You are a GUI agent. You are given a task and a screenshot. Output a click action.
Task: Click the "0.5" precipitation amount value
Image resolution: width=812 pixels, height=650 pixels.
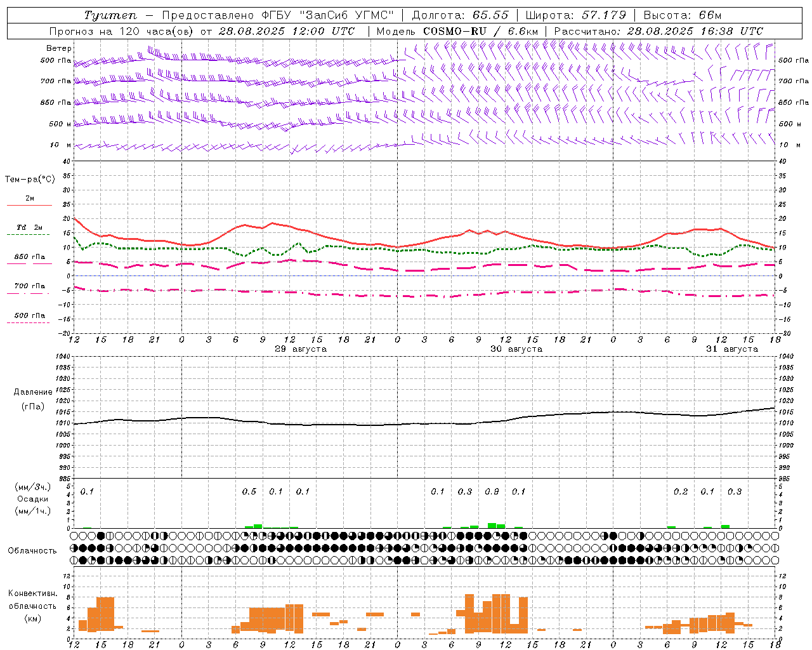click(249, 491)
